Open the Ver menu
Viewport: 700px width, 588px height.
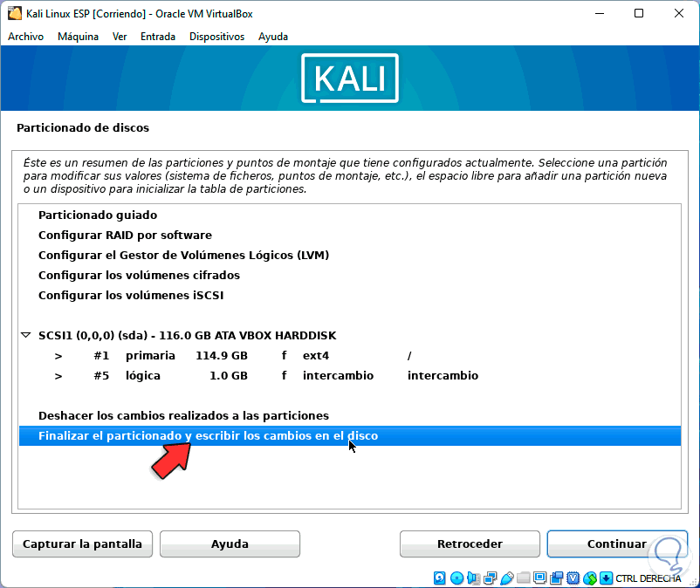coord(120,37)
